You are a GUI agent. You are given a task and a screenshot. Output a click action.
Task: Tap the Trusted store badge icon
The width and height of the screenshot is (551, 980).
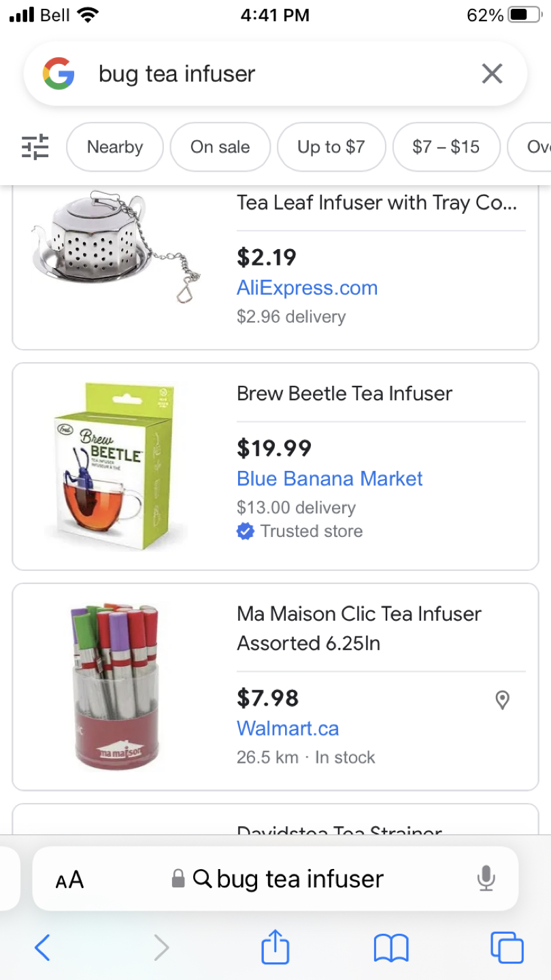pos(247,531)
